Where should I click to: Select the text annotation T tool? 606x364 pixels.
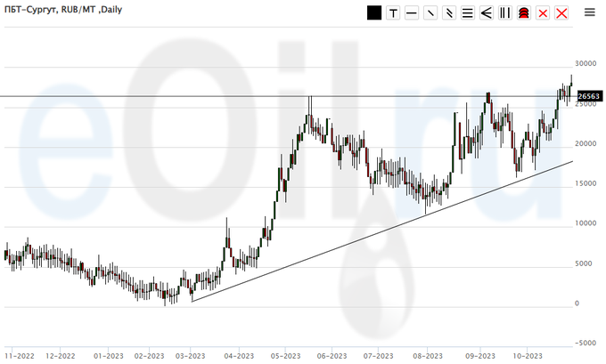coord(393,13)
